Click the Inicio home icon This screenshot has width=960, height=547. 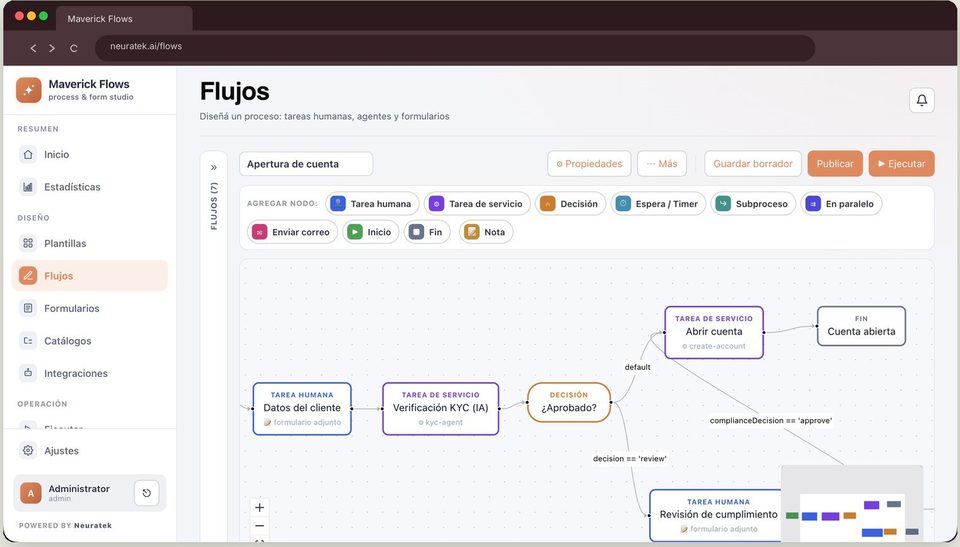tap(28, 154)
